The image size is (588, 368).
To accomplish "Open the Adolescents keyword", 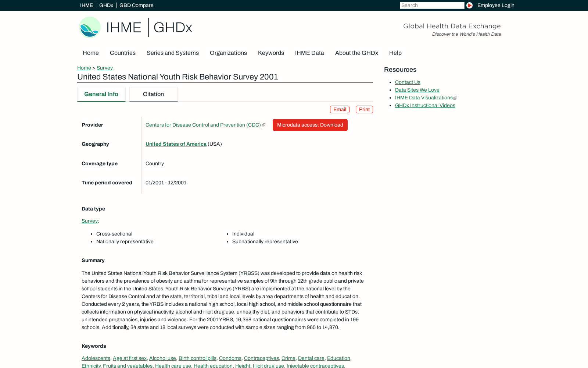I will (x=96, y=358).
